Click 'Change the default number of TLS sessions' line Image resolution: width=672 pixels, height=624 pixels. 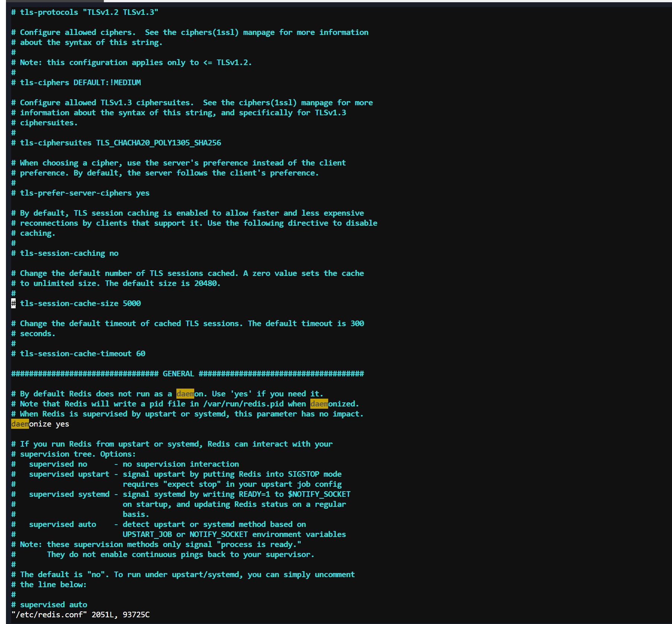tap(188, 273)
